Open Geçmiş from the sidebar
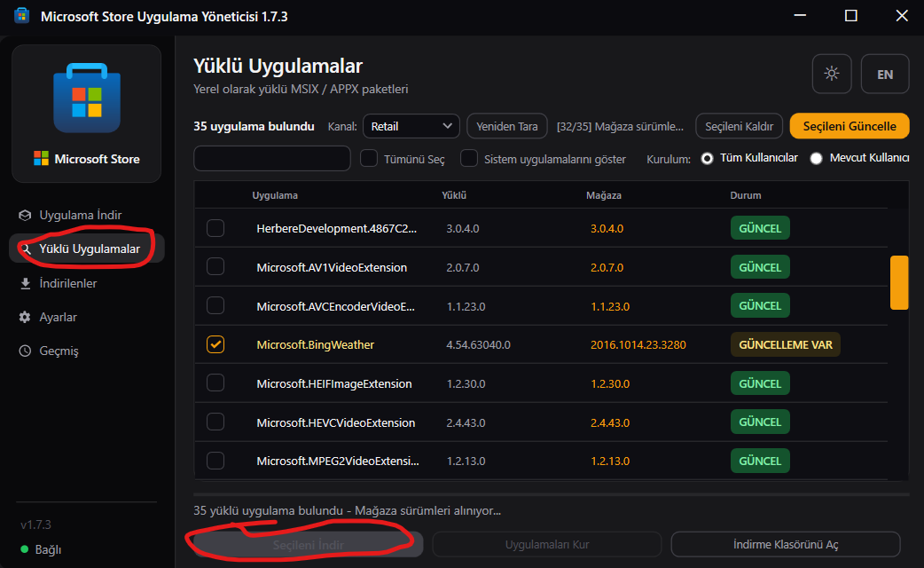The image size is (924, 568). [87, 351]
